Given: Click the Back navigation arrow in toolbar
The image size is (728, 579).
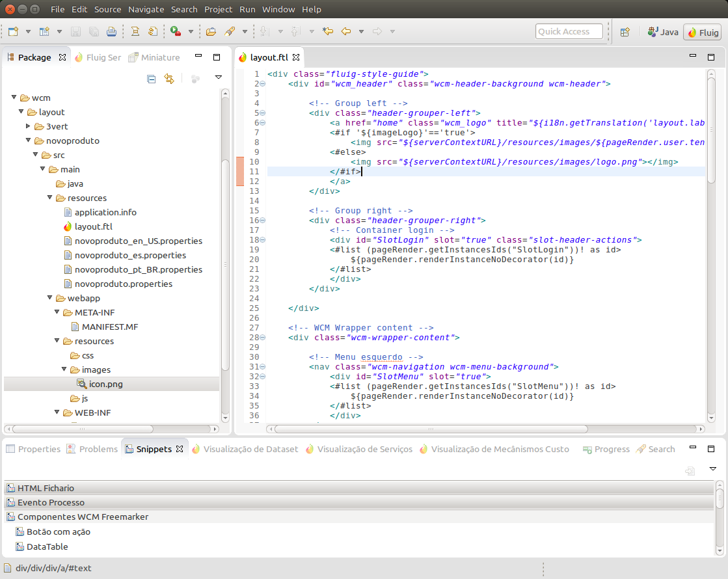Looking at the screenshot, I should [x=346, y=31].
